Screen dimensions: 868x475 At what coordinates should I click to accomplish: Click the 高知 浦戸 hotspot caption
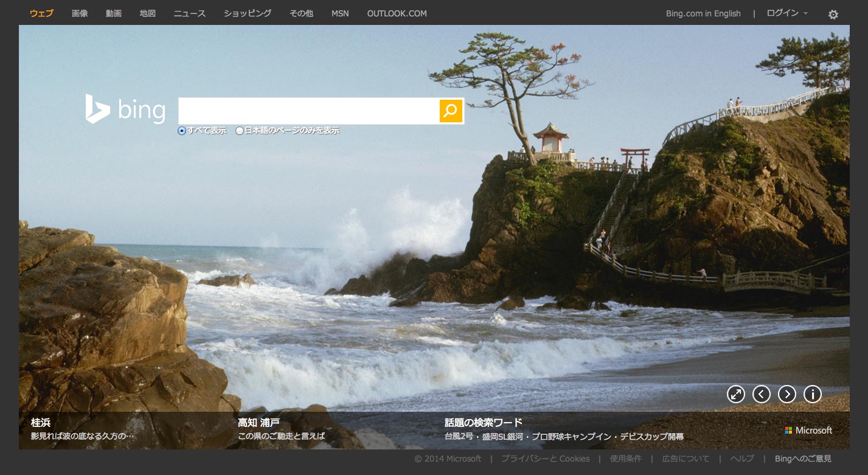point(259,423)
